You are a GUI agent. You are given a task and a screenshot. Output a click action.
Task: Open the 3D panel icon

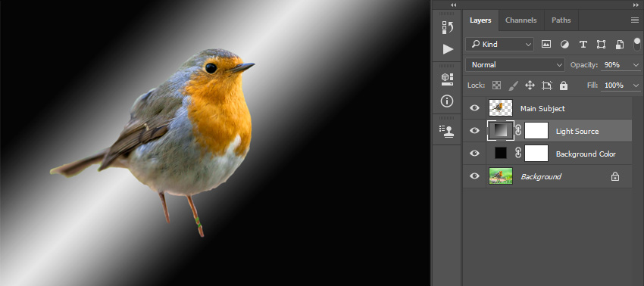[x=447, y=79]
